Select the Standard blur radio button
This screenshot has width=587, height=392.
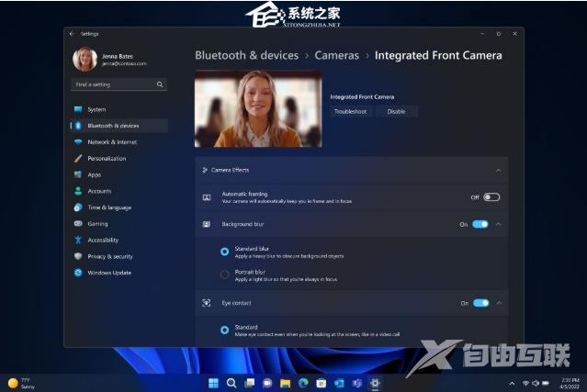tap(225, 252)
